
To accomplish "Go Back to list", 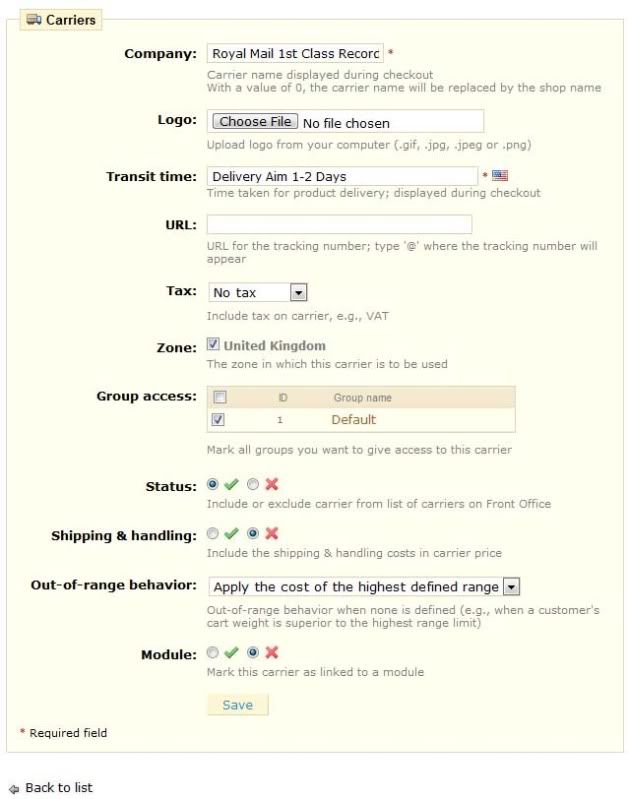I will coord(58,788).
